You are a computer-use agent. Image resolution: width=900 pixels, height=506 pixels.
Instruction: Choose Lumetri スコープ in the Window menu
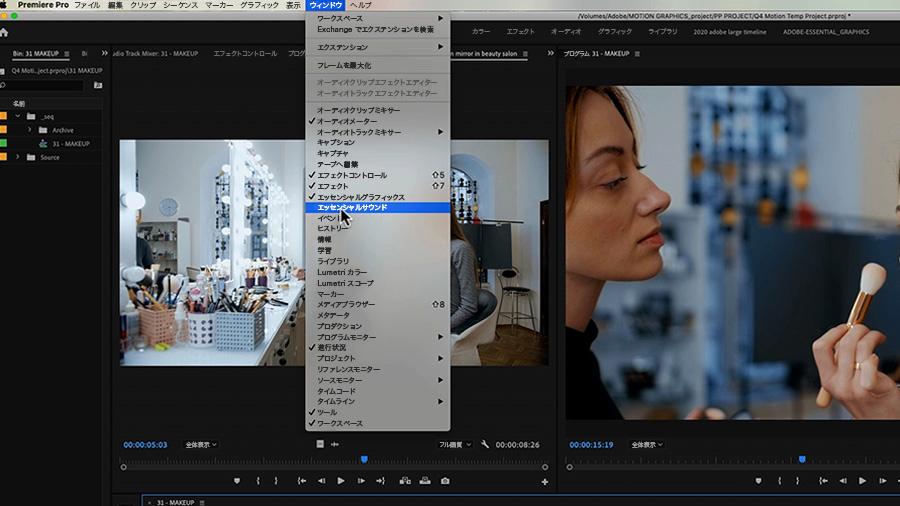click(378, 283)
